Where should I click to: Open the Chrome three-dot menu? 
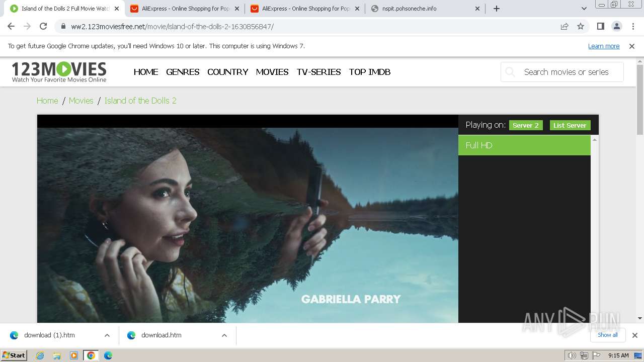[x=632, y=27]
